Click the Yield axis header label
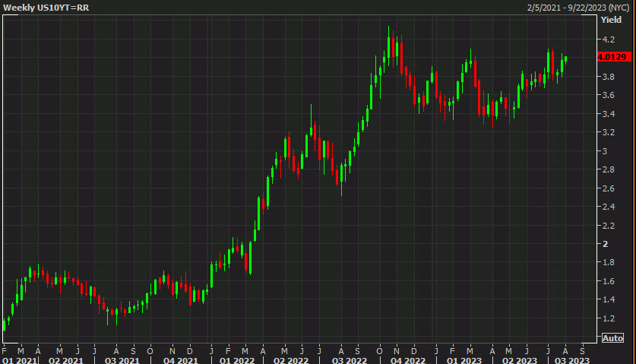636x364 pixels. pyautogui.click(x=610, y=21)
